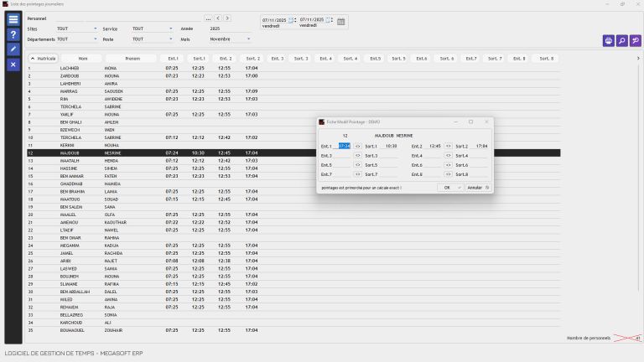This screenshot has width=644, height=362.
Task: Click the Ent.1 column header
Action: (x=173, y=59)
